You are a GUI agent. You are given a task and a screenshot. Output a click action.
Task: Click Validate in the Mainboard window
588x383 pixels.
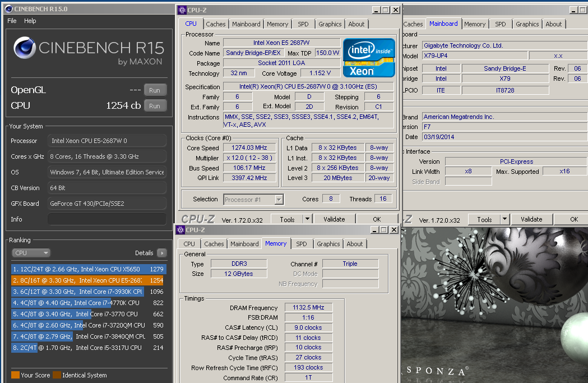(531, 219)
